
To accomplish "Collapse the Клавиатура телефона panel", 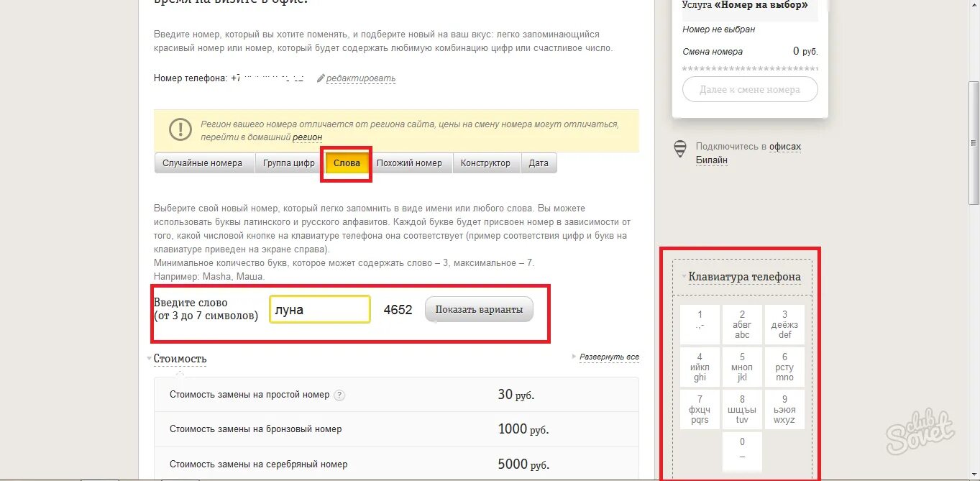I will coord(744,277).
